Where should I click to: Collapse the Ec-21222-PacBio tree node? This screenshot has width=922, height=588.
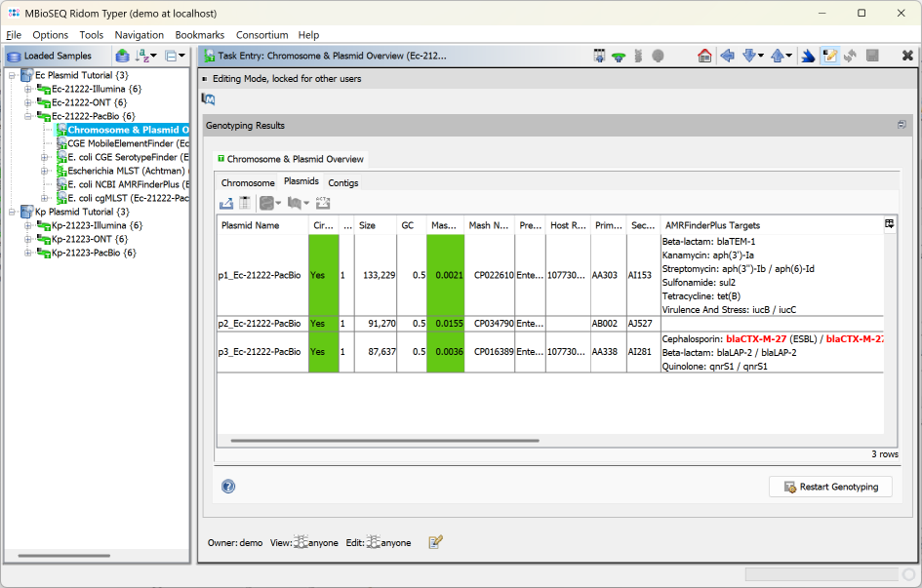tap(27, 116)
